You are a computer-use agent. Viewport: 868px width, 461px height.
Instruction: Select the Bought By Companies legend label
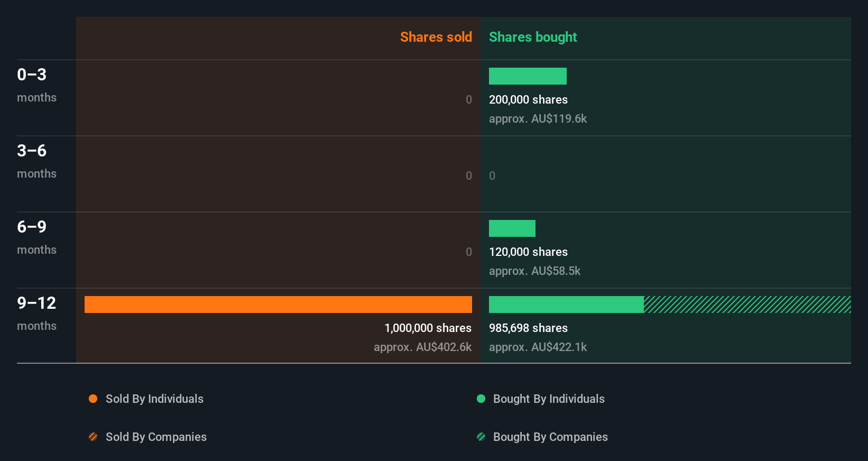[550, 437]
